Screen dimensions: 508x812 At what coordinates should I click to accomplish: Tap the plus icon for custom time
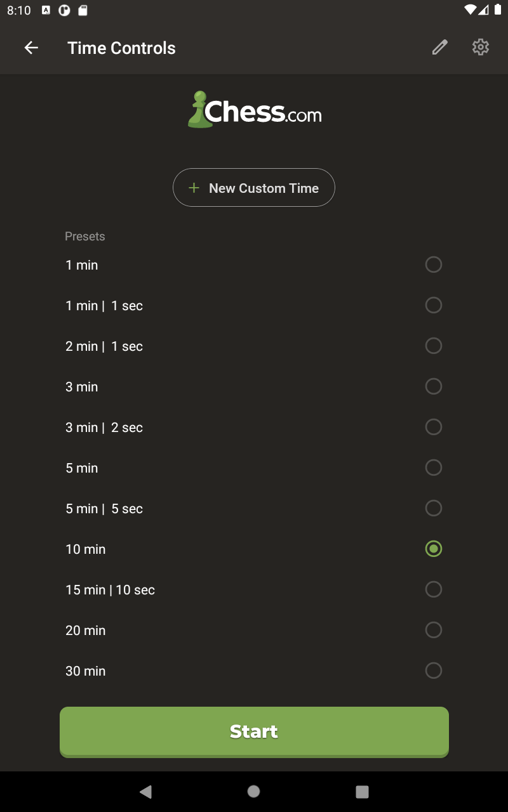[x=194, y=188]
